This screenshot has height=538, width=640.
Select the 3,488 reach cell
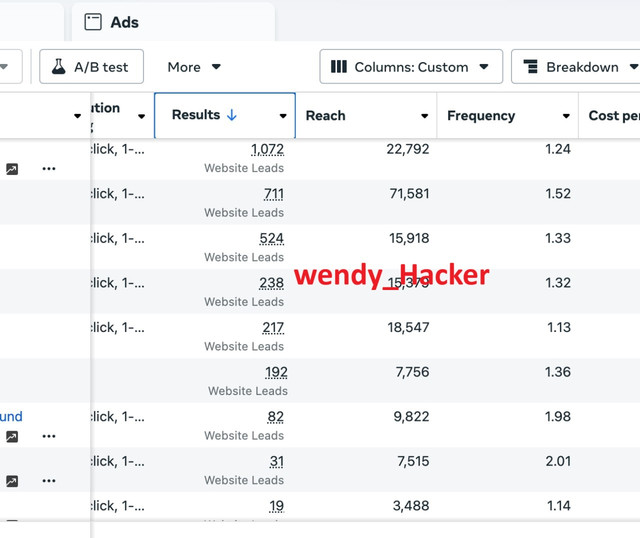tap(411, 506)
